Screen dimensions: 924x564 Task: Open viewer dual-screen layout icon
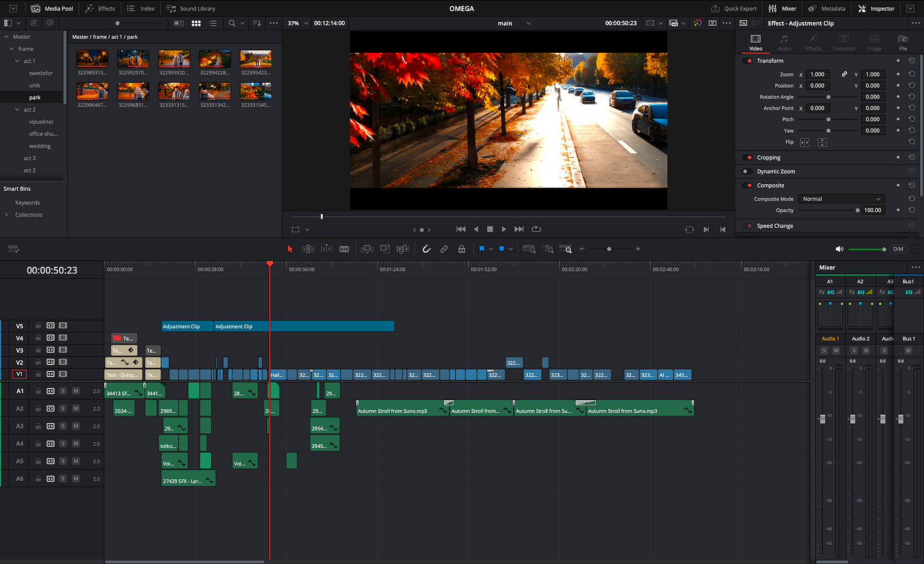pyautogui.click(x=712, y=23)
